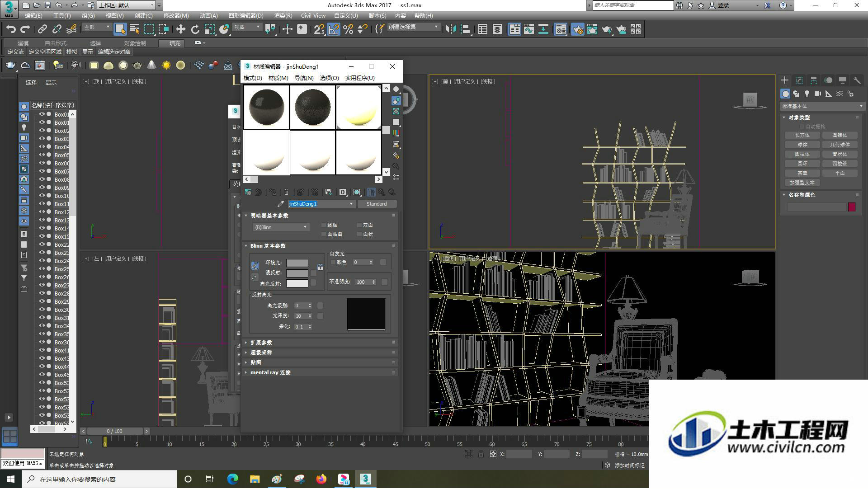Viewport: 868px width, 489px height.
Task: Open the 修改器(M) menu
Action: coord(176,15)
